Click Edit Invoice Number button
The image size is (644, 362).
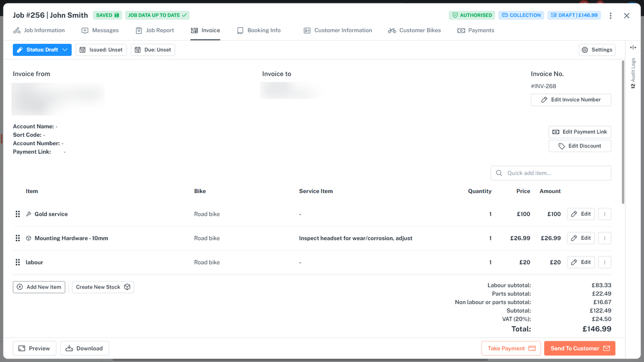coord(571,100)
